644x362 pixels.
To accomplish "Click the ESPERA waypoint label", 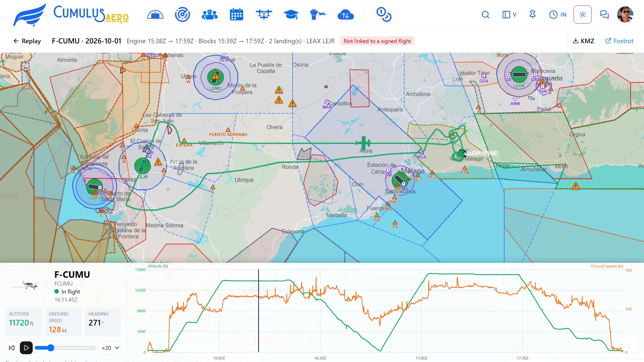I will point(184,145).
